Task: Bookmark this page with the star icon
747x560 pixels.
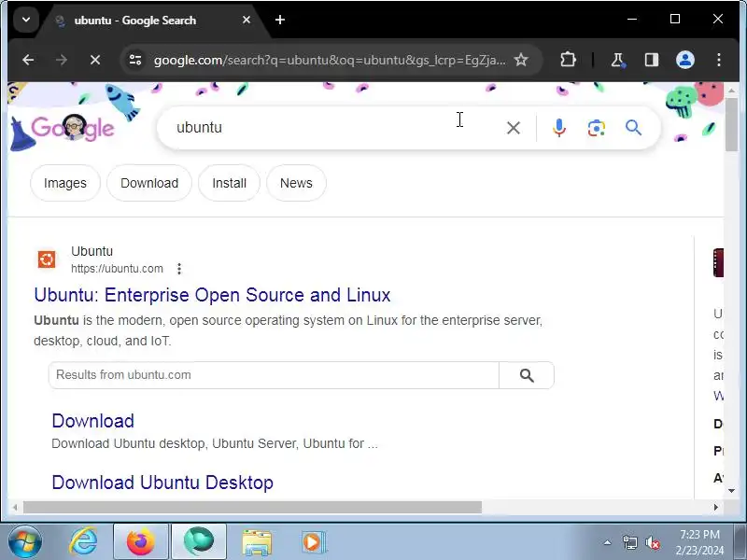Action: coord(521,60)
